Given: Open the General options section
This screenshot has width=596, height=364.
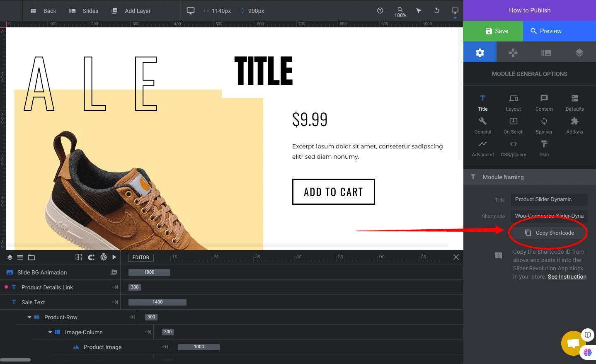Looking at the screenshot, I should pos(483,126).
